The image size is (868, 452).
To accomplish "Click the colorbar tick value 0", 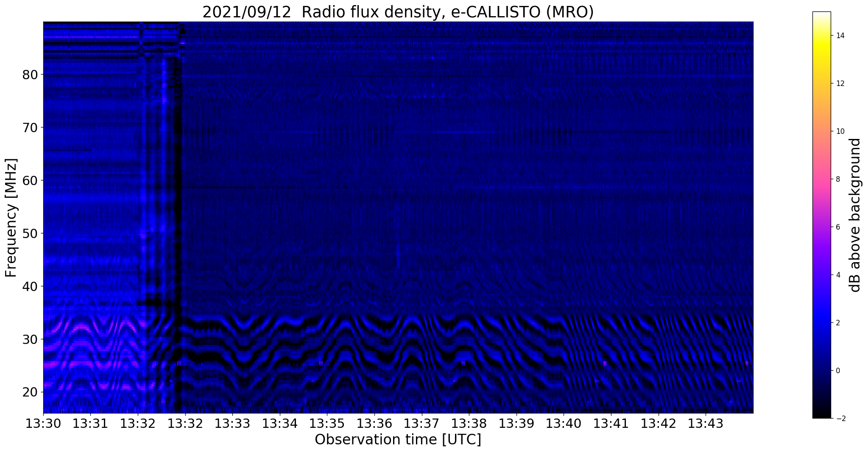I will click(x=837, y=371).
